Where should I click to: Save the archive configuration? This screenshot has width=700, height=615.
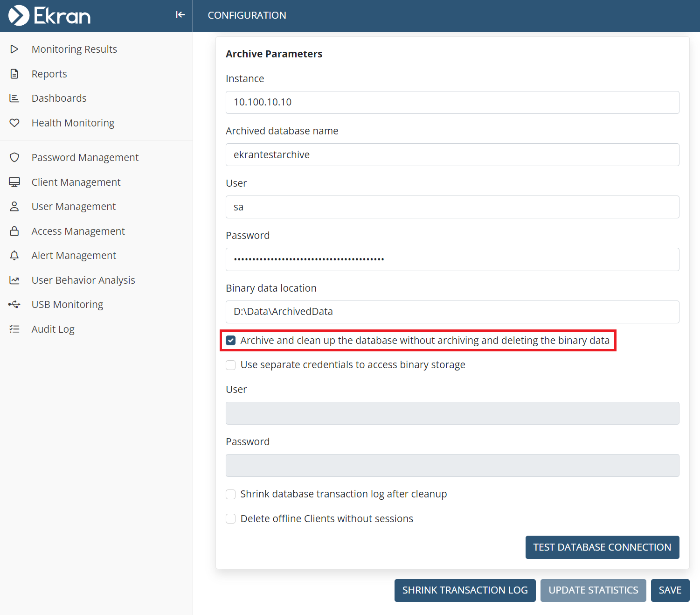pyautogui.click(x=670, y=590)
